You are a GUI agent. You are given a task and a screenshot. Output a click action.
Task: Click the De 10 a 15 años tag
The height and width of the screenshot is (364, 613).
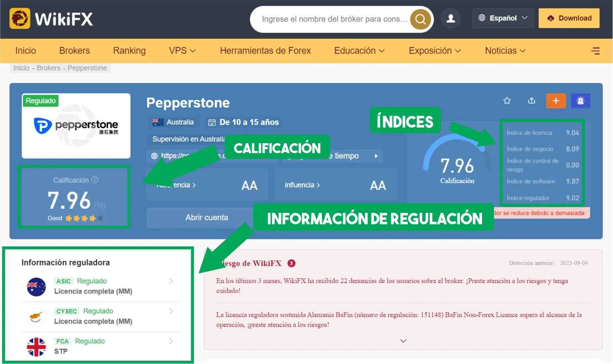pyautogui.click(x=244, y=122)
